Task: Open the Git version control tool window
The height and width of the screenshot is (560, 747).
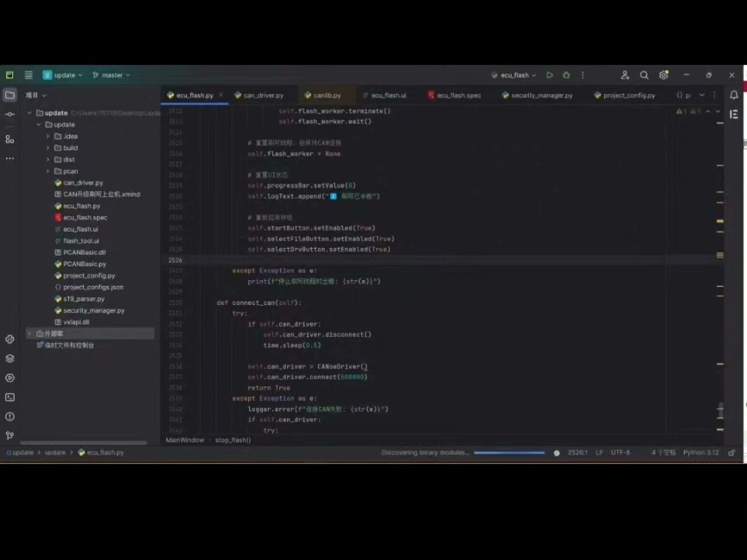Action: 10,436
